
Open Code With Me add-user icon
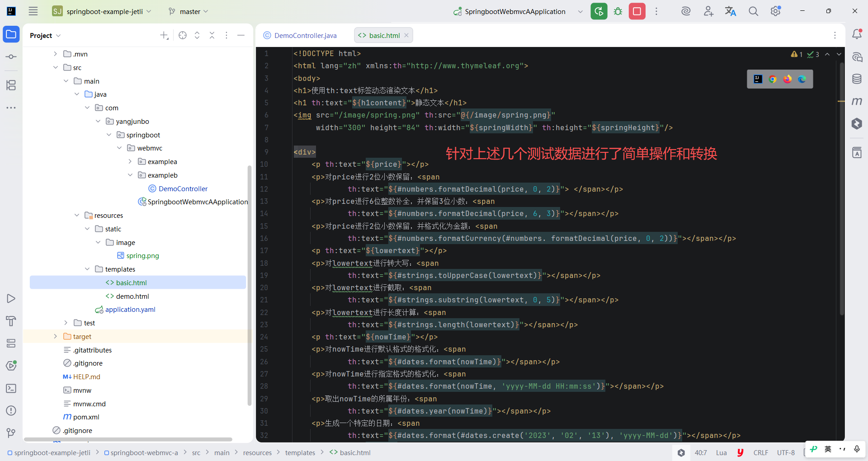point(708,11)
